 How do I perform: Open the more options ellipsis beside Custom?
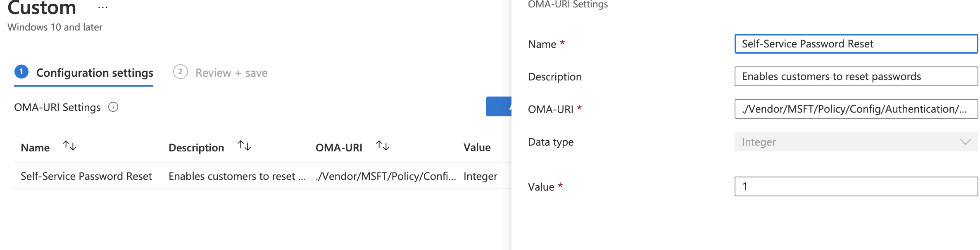103,8
